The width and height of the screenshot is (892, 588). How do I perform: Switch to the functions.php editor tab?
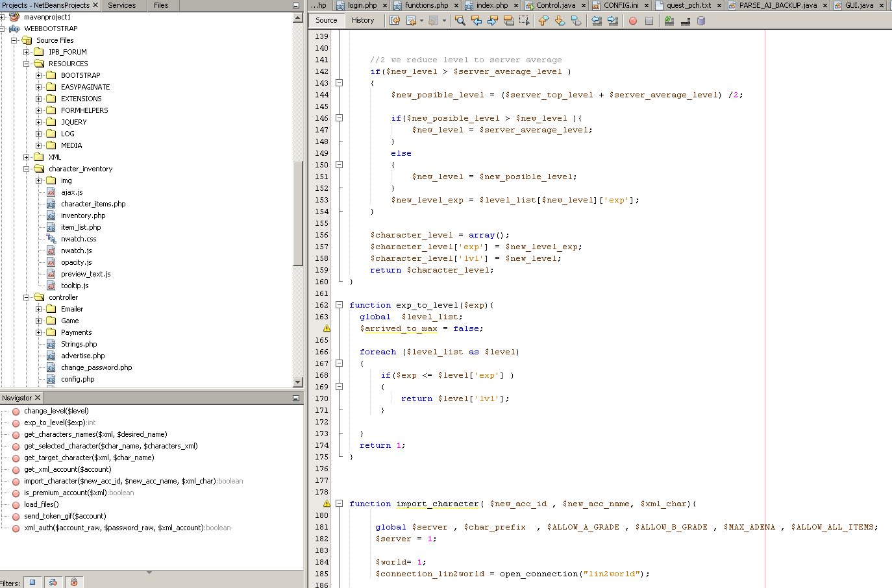427,5
